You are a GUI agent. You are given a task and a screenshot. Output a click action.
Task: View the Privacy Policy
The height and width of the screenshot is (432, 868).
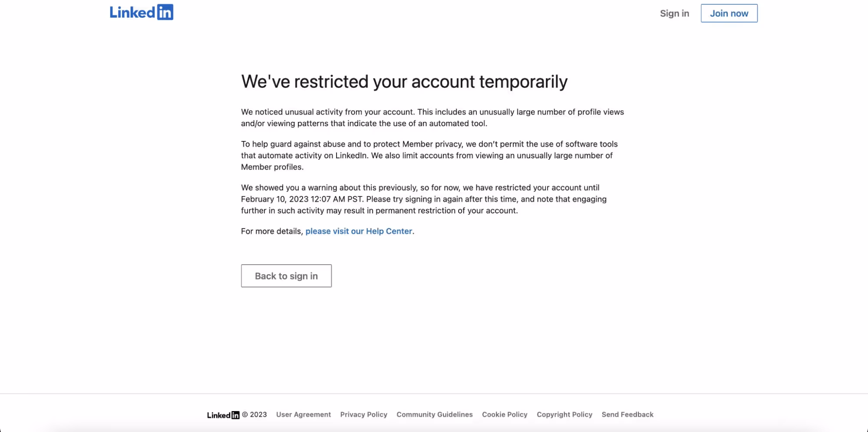coord(363,415)
